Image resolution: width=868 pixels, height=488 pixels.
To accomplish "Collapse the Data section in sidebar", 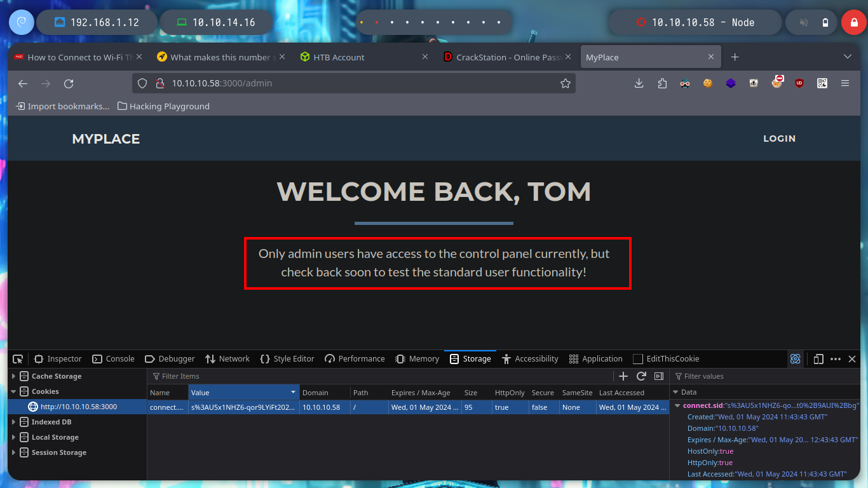I will [675, 392].
